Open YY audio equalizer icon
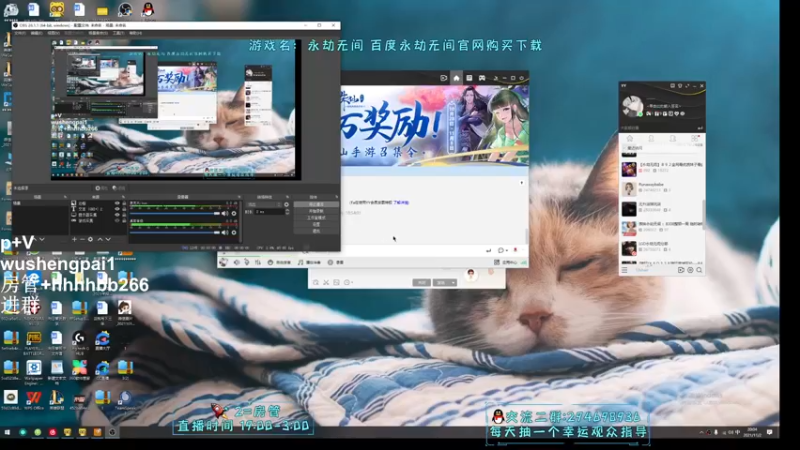This screenshot has width=800, height=450. pyautogui.click(x=258, y=262)
